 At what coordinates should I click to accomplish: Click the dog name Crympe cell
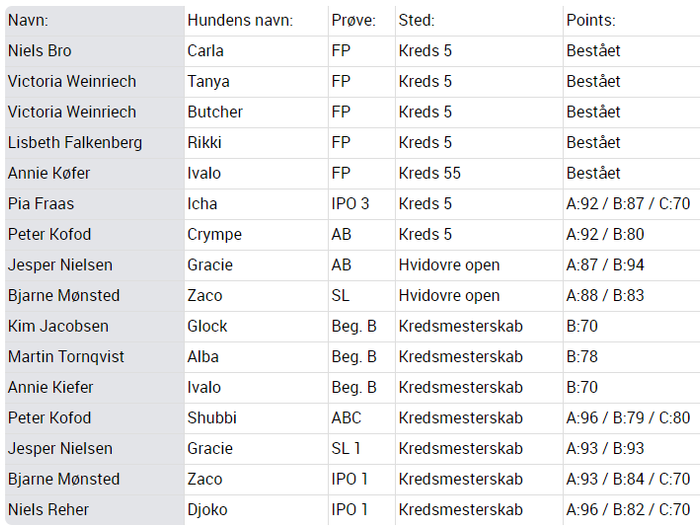click(256, 234)
